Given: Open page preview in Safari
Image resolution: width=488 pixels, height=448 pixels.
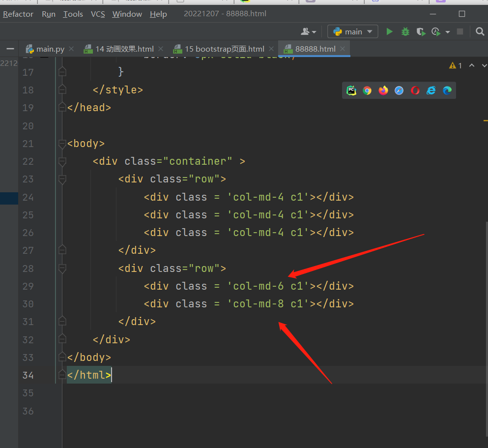Looking at the screenshot, I should point(399,90).
